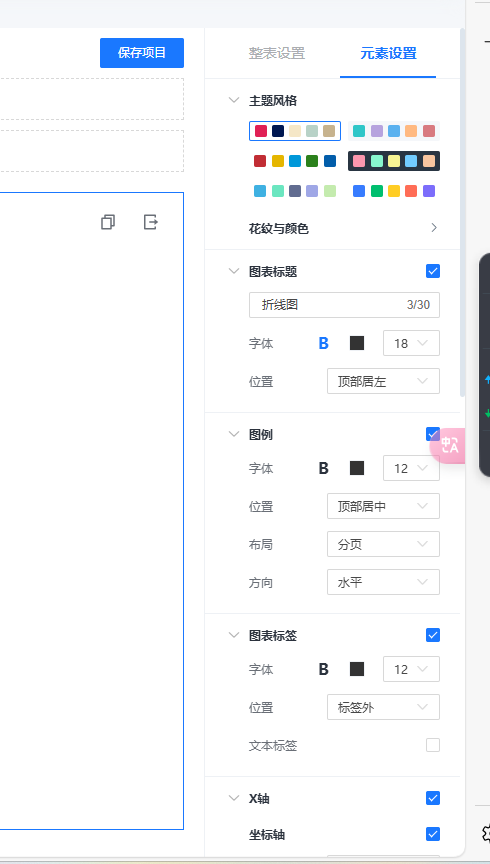Viewport: 490px width, 864px height.
Task: Switch to the 元素设置 tab
Action: (x=388, y=53)
